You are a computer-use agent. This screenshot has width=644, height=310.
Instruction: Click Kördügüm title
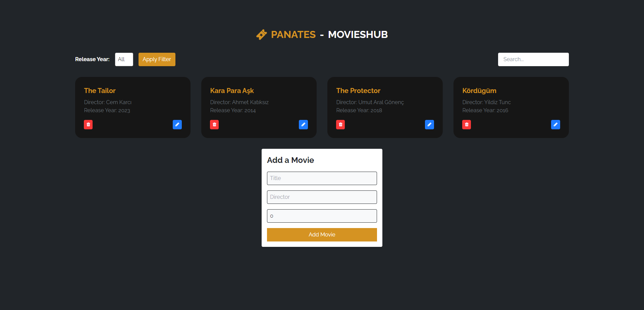coord(479,91)
